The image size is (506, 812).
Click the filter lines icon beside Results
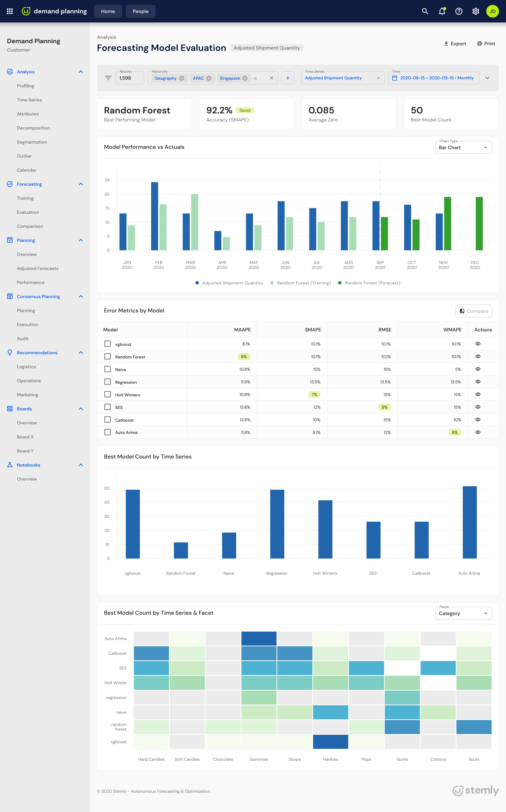(x=108, y=78)
